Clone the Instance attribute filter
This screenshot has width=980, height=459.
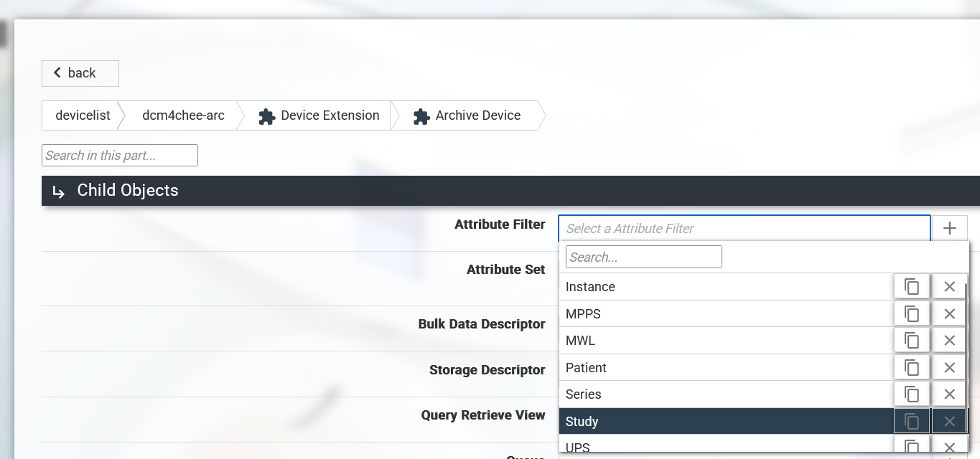pyautogui.click(x=911, y=287)
